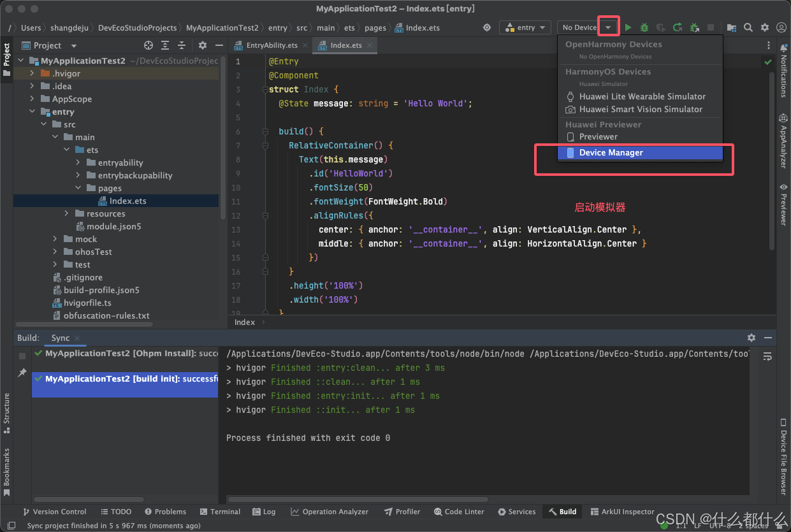Click the Index breadcrumb below the editor

245,322
